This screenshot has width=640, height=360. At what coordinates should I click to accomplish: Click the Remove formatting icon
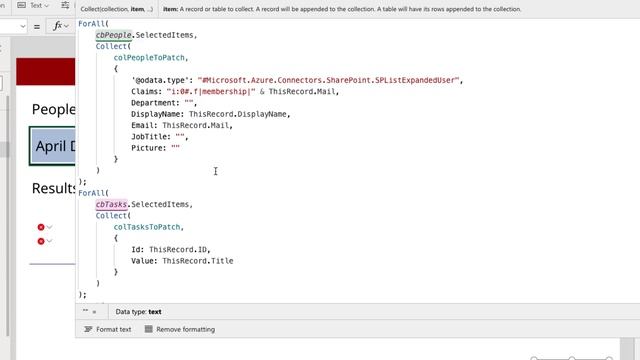(148, 329)
